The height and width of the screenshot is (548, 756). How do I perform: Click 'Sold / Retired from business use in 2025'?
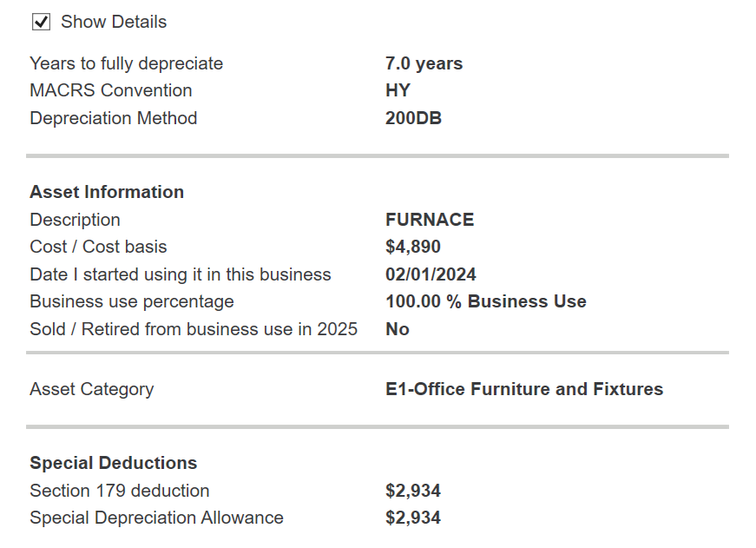tap(194, 329)
